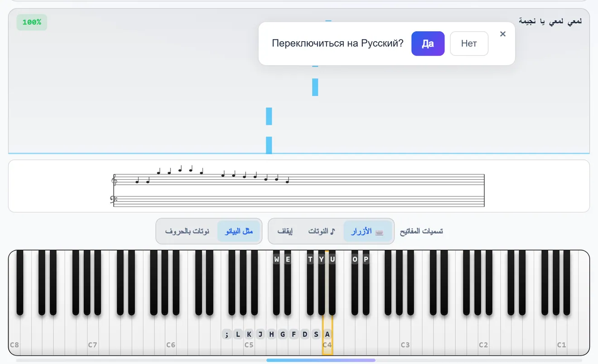
Task: Play the black key labeled Y
Action: tap(321, 283)
